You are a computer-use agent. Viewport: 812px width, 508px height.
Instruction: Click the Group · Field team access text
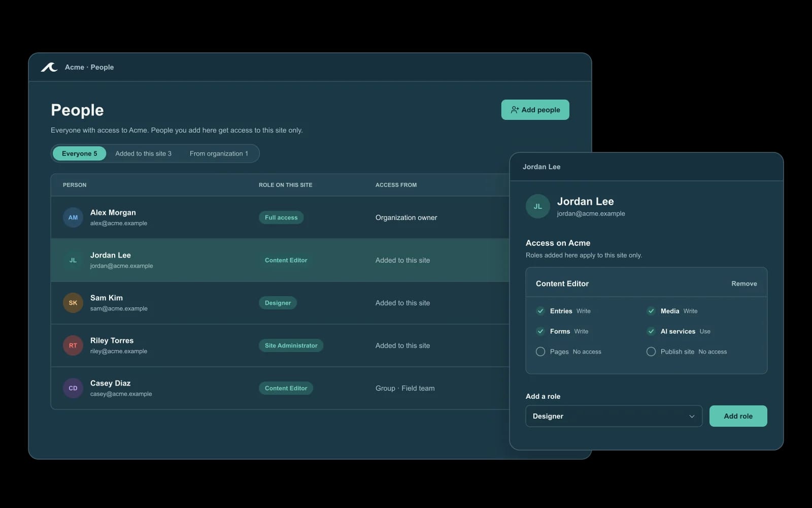coord(405,388)
